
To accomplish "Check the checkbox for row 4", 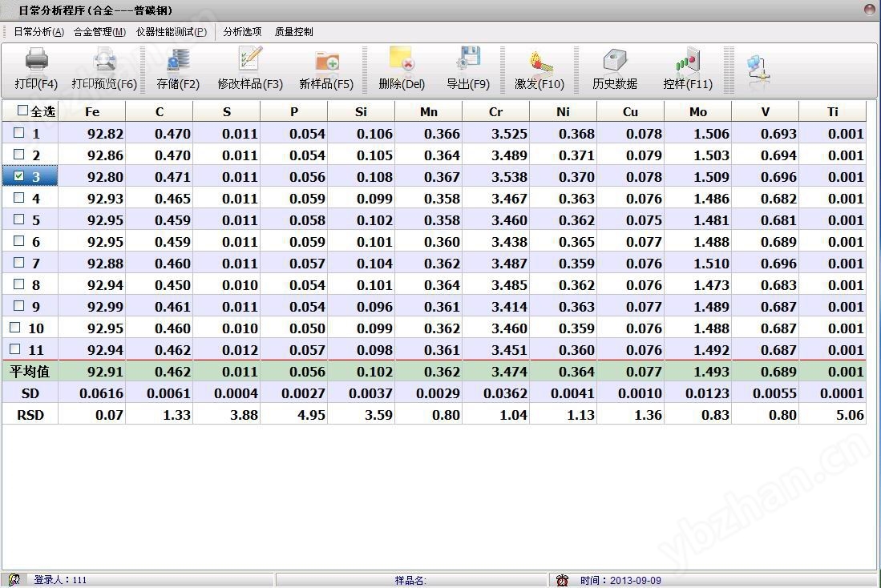I will (x=18, y=198).
